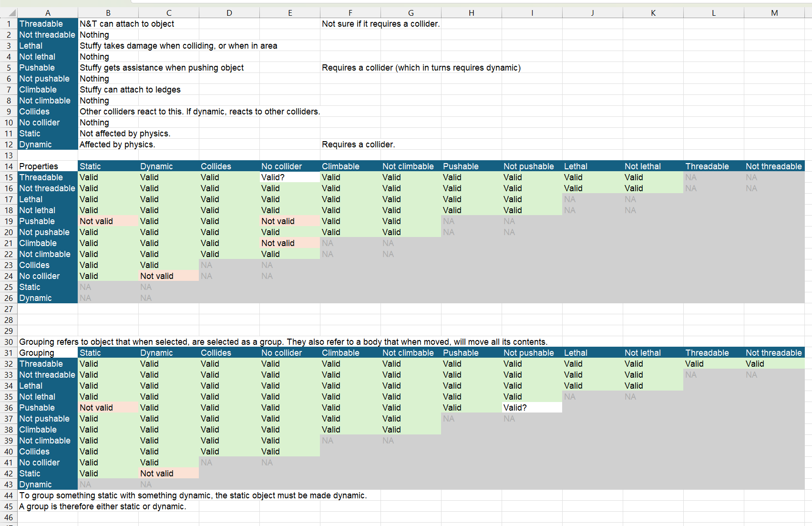Click 'A group is therefore either static or dynamic.'
The height and width of the screenshot is (526, 812).
click(103, 506)
